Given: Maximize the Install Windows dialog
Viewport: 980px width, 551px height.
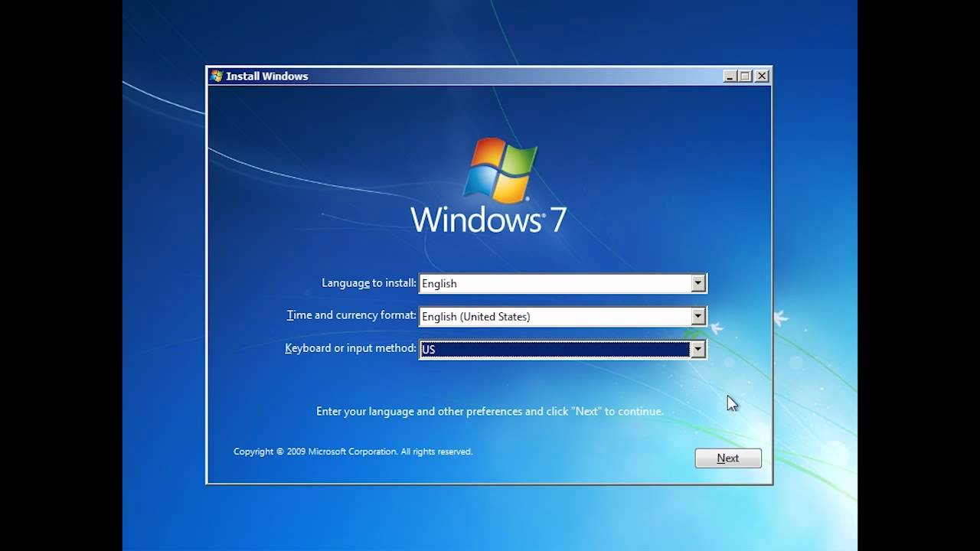Looking at the screenshot, I should (x=746, y=76).
